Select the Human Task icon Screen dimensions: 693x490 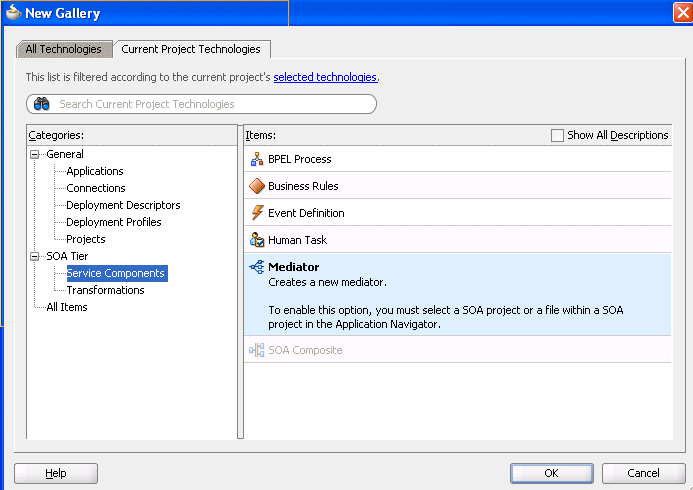pos(257,239)
